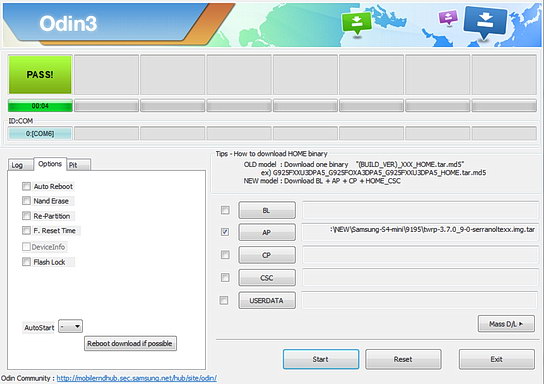Screen dimensions: 544x384
Task: Open the AutoStart dropdown
Action: (x=70, y=326)
